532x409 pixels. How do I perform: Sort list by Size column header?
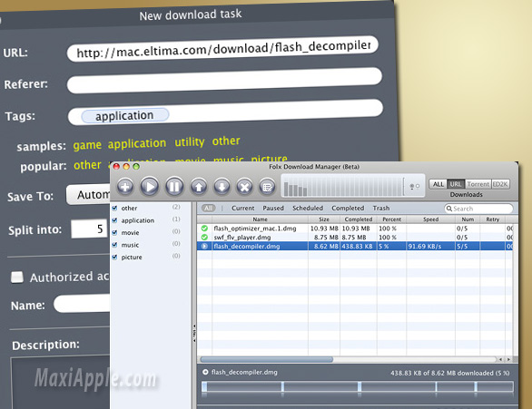click(324, 219)
